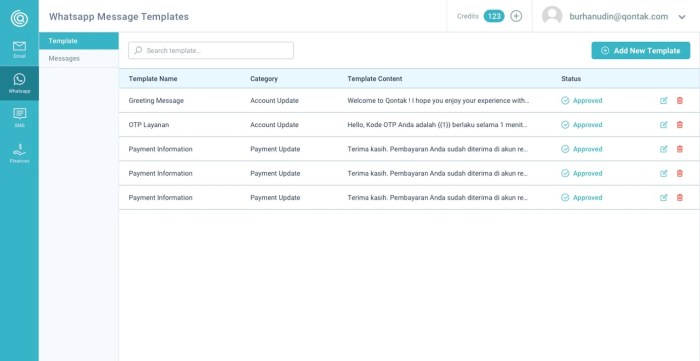Click the user avatar picture
This screenshot has width=700, height=361.
coord(552,16)
